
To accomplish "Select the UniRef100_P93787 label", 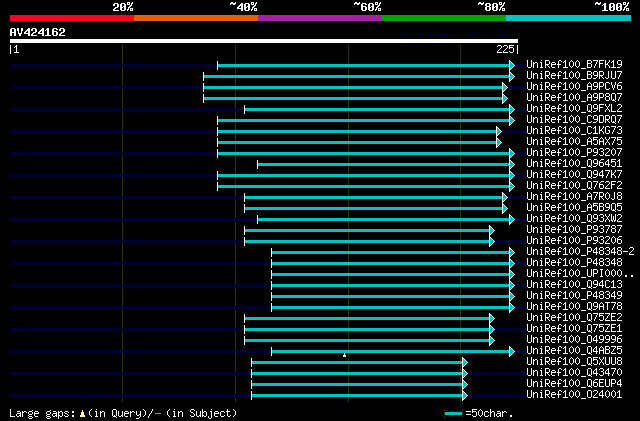I will click(x=574, y=229).
